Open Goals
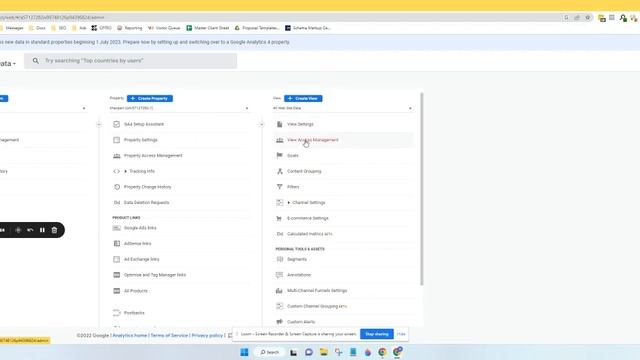The height and width of the screenshot is (360, 640). (x=293, y=156)
